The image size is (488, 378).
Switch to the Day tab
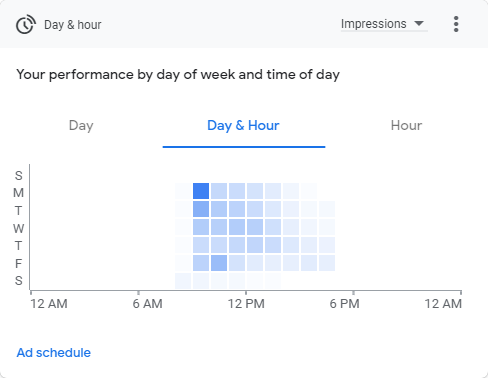(81, 126)
